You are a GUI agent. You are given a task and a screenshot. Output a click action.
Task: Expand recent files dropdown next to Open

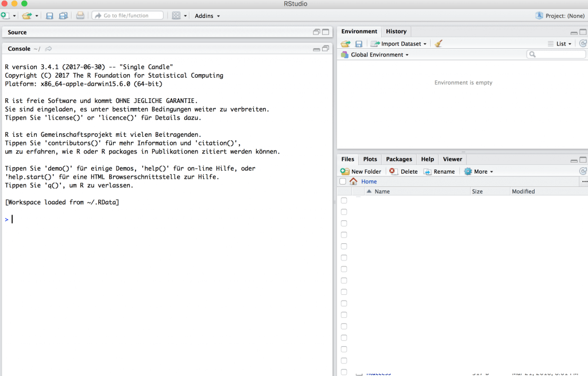tap(37, 16)
